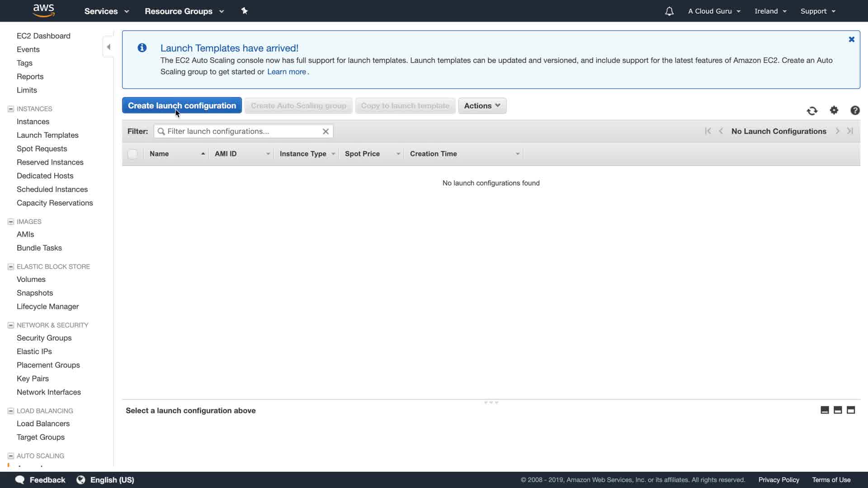Open the Support menu

click(818, 11)
